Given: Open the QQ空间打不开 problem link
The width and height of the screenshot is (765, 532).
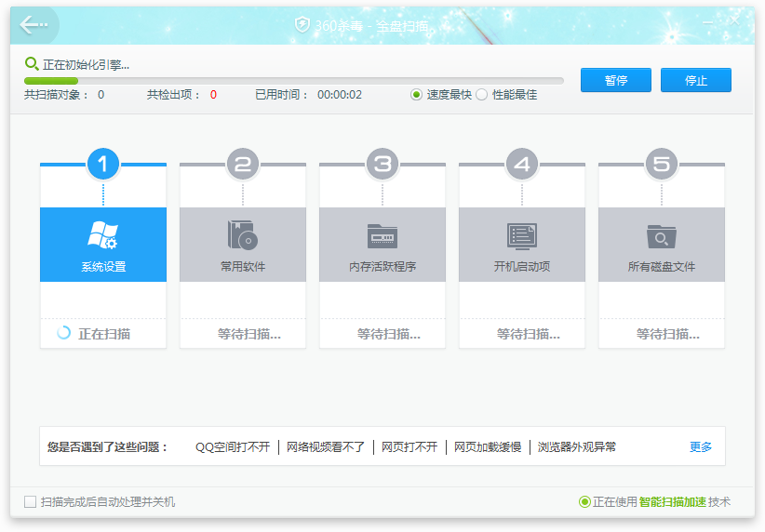Looking at the screenshot, I should pyautogui.click(x=232, y=447).
